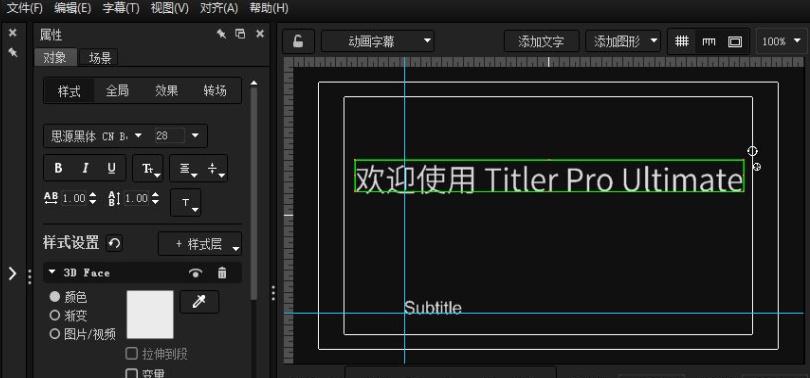The height and width of the screenshot is (378, 810).
Task: Enable the 拉伸到段 checkbox
Action: tap(132, 354)
